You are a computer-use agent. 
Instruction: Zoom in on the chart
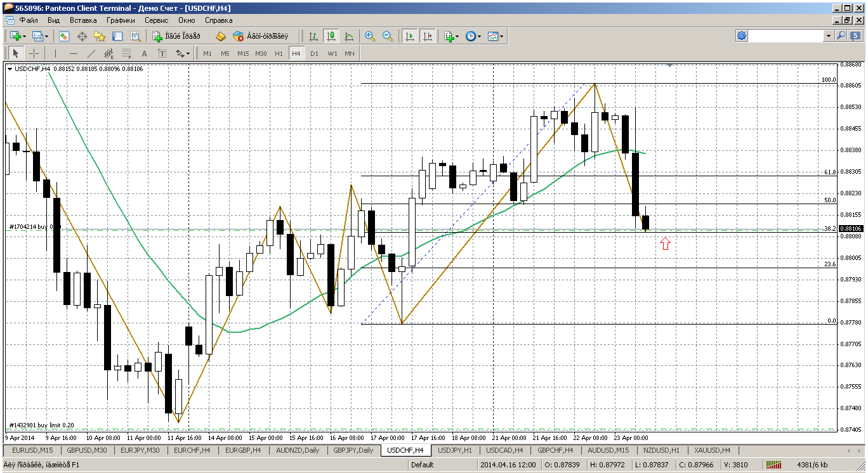point(370,36)
